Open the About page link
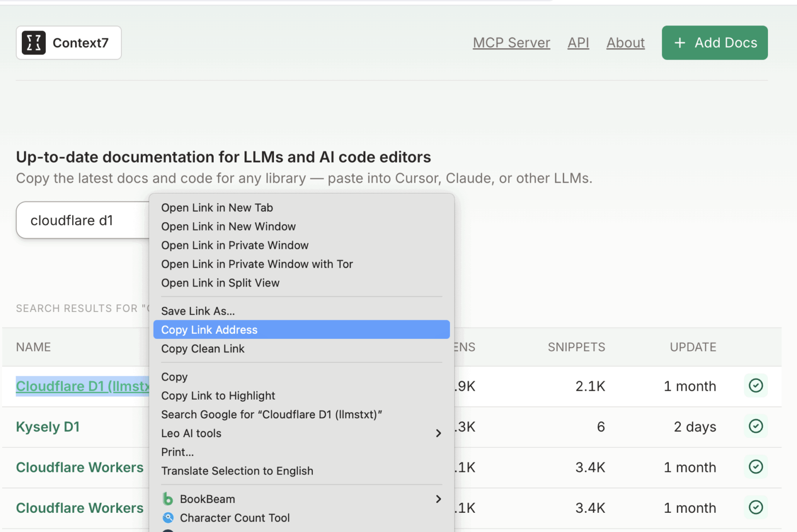This screenshot has height=532, width=797. point(625,43)
